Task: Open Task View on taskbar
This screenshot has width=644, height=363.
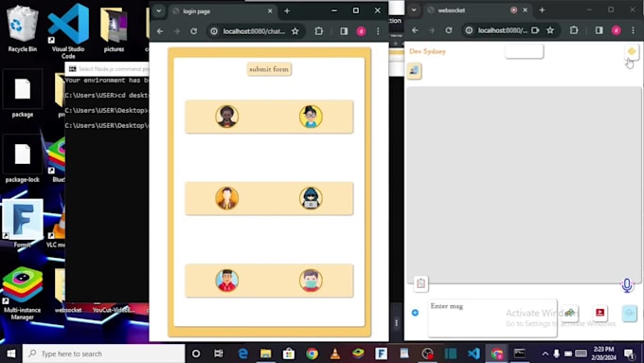Action: (x=219, y=354)
